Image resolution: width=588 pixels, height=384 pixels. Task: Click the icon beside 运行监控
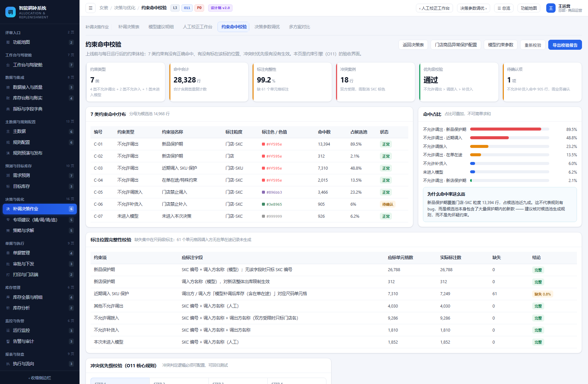click(x=8, y=331)
